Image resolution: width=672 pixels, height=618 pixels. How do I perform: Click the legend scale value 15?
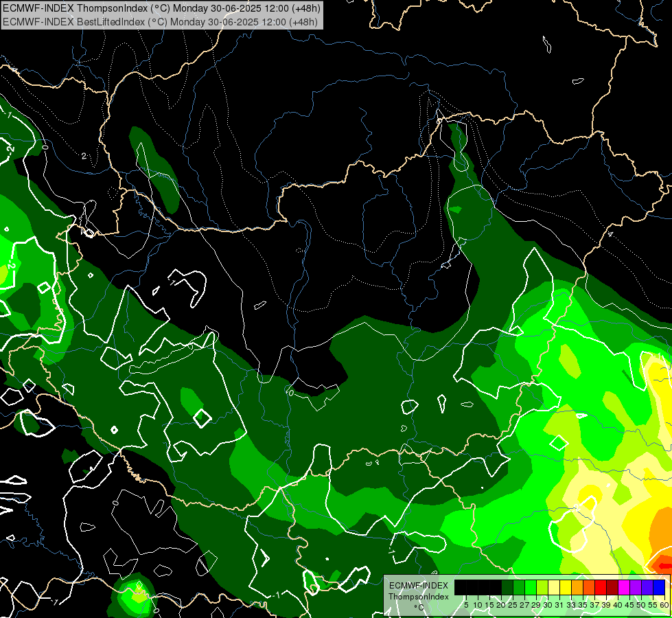[x=489, y=605]
